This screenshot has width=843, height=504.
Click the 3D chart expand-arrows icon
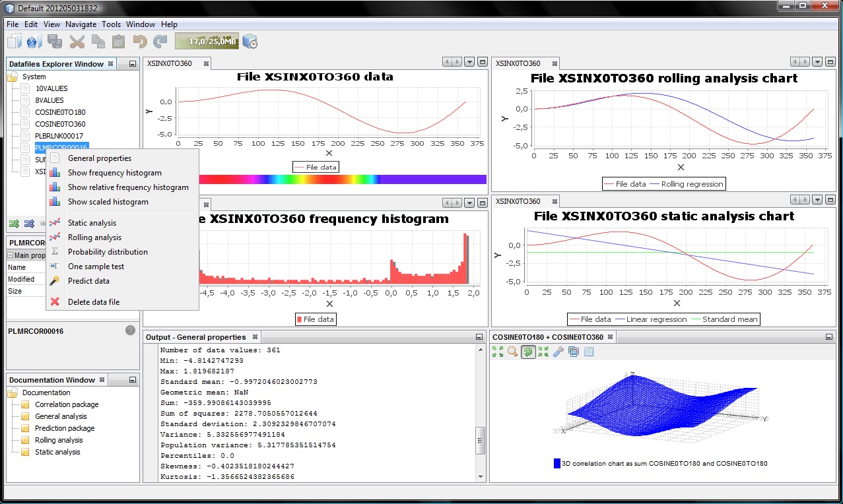(x=498, y=352)
